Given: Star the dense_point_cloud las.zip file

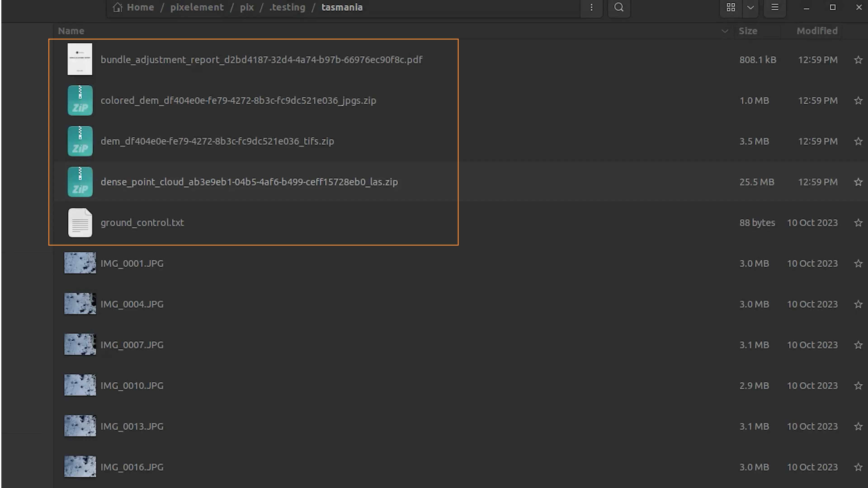Looking at the screenshot, I should click(x=858, y=182).
